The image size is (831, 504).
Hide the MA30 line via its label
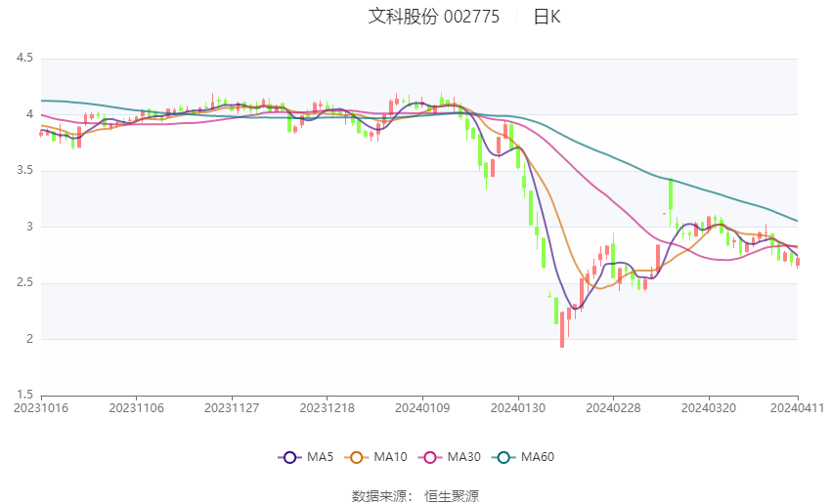point(463,457)
